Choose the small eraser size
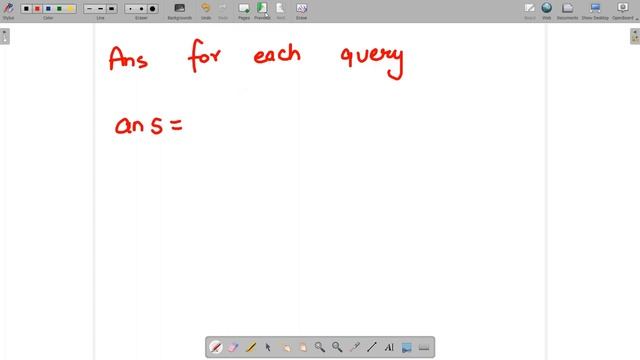 pos(130,9)
